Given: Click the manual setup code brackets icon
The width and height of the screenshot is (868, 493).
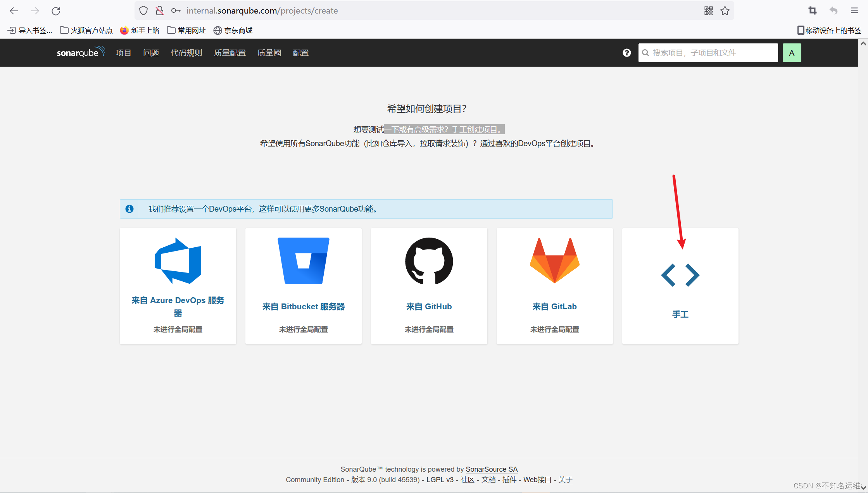Looking at the screenshot, I should click(680, 275).
